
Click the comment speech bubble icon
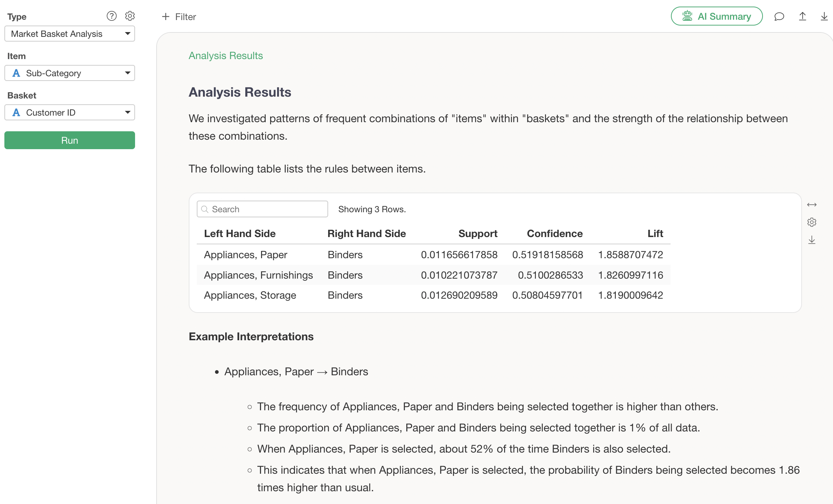(779, 16)
